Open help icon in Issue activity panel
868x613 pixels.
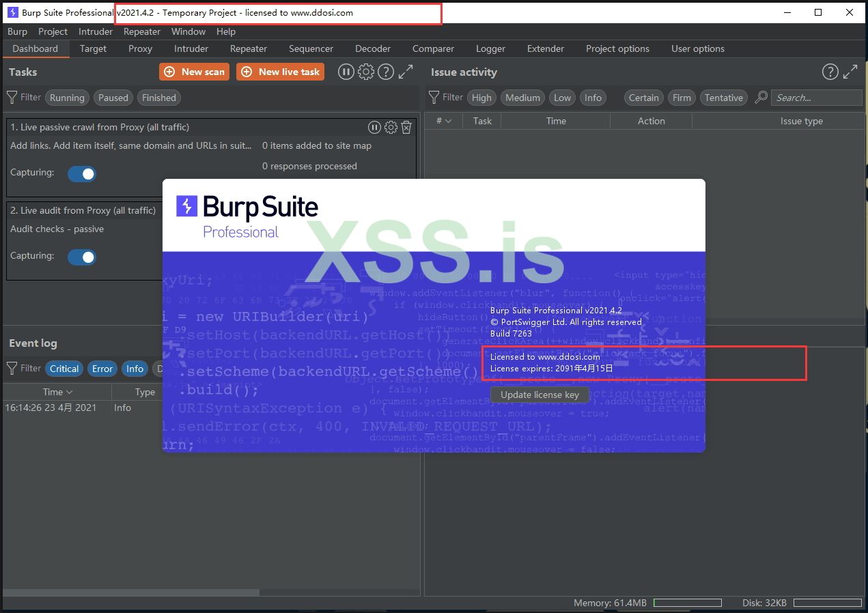pyautogui.click(x=830, y=72)
